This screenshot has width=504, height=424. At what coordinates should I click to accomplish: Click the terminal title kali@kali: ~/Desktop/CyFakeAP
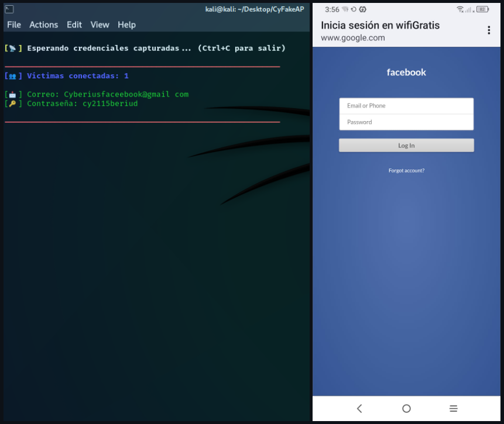coord(255,9)
